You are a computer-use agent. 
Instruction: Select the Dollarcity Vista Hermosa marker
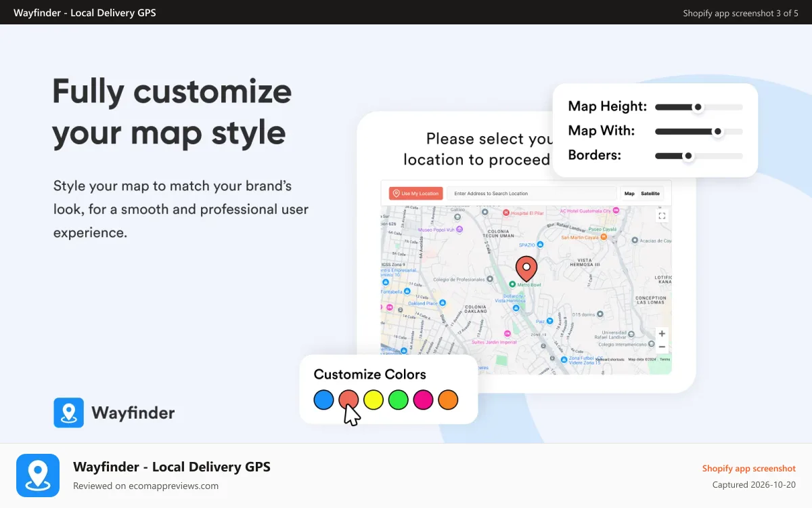tap(516, 308)
